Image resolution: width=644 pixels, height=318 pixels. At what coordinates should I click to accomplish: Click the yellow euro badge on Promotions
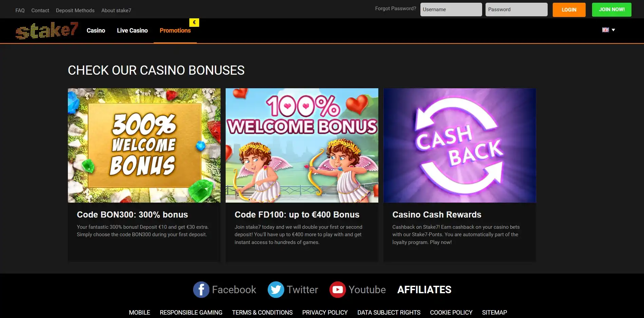point(194,22)
